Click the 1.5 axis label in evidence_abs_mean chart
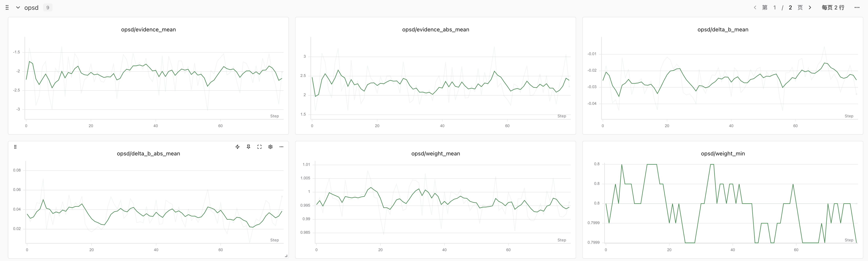This screenshot has width=868, height=261. (x=303, y=114)
